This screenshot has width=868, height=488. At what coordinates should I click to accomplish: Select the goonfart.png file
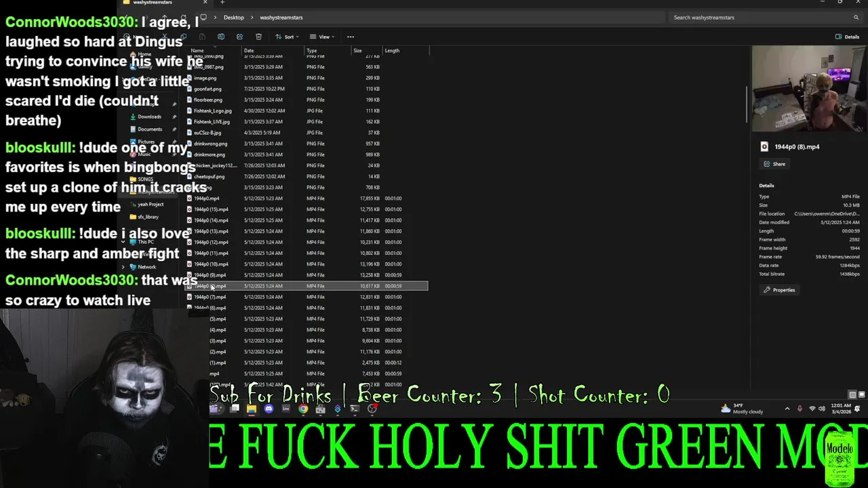tap(309, 89)
